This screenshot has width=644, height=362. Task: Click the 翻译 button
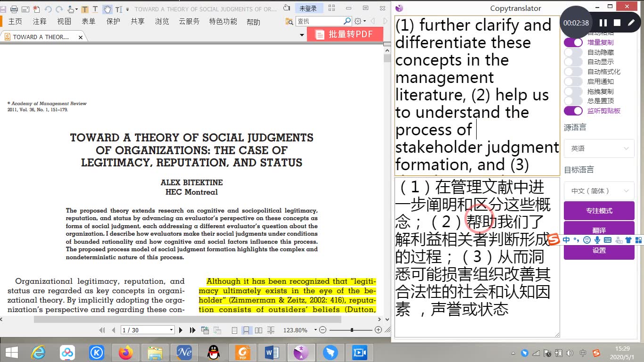pyautogui.click(x=599, y=230)
